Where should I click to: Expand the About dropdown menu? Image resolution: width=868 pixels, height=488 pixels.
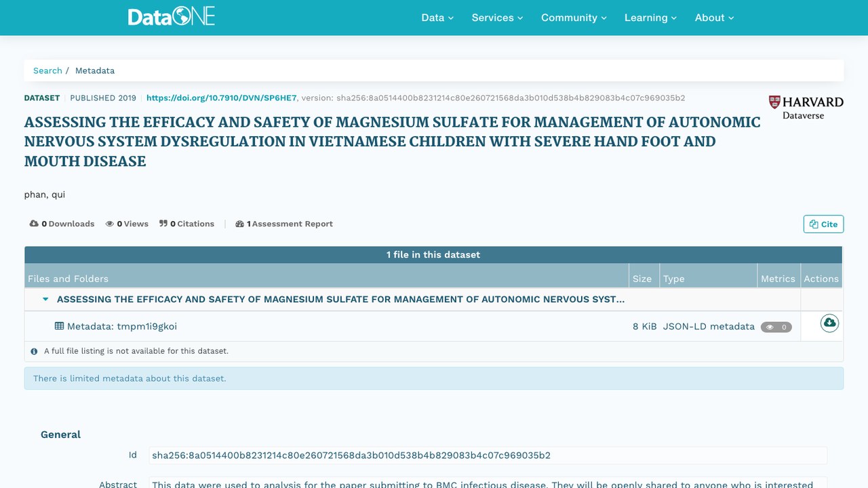click(714, 18)
